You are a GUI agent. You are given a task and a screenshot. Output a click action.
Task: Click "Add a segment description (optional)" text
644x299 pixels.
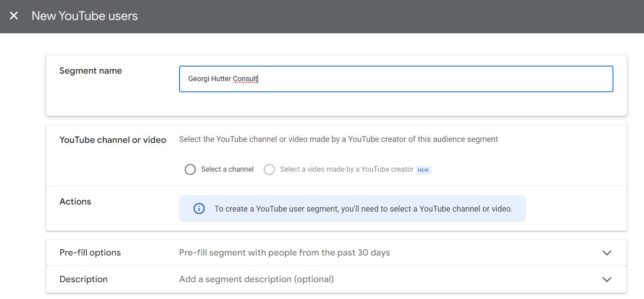256,279
